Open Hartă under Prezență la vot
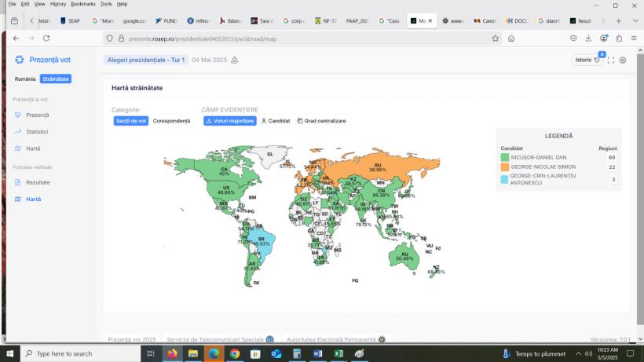Viewport: 644px width, 362px height. coord(33,148)
